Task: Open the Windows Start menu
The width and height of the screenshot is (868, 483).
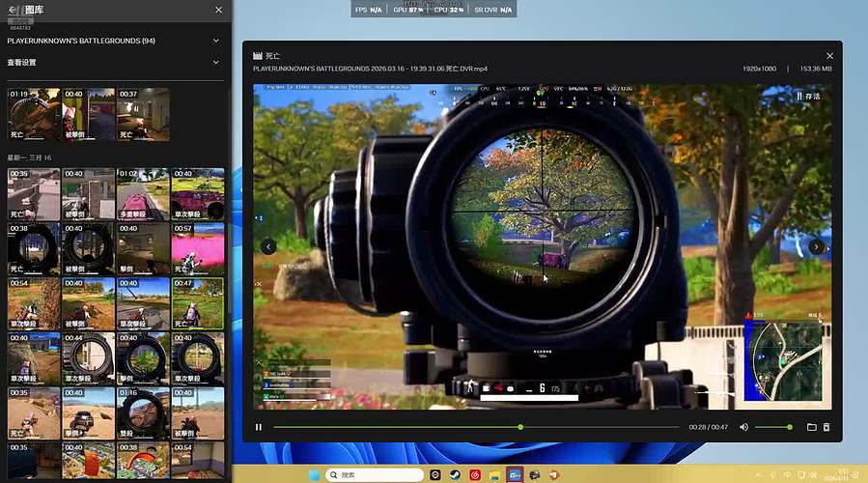Action: point(313,474)
